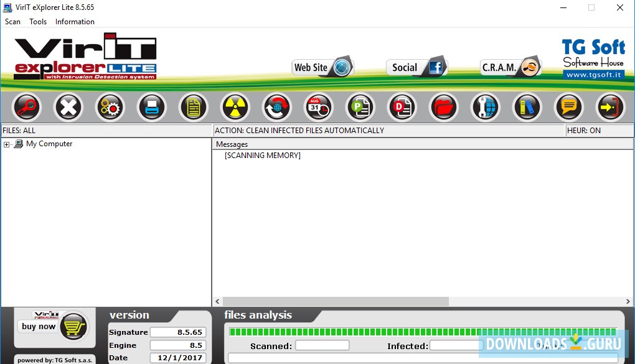This screenshot has width=635, height=364.
Task: Click the green files analysis progress bar
Action: coord(423,332)
